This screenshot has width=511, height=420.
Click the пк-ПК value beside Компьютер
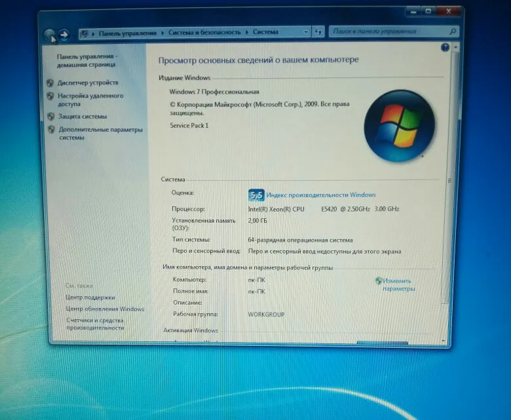256,280
